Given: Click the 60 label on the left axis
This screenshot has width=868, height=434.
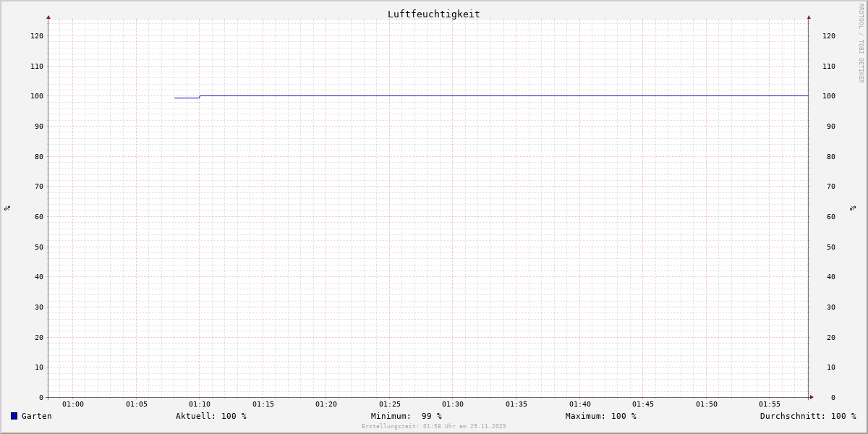Looking at the screenshot, I should (x=39, y=217).
